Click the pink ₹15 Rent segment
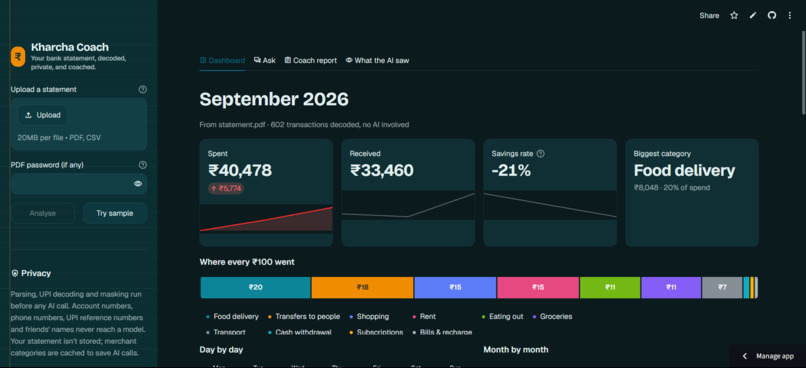 pos(538,287)
